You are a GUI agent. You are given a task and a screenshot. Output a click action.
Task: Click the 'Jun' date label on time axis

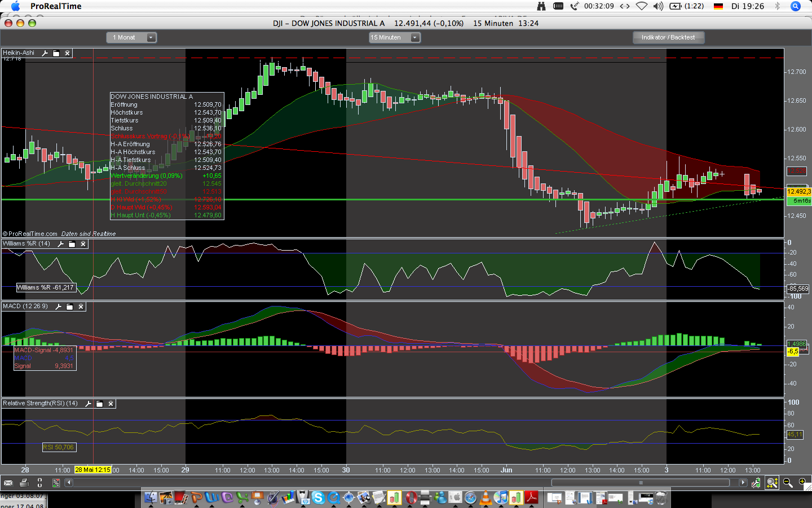click(x=506, y=470)
